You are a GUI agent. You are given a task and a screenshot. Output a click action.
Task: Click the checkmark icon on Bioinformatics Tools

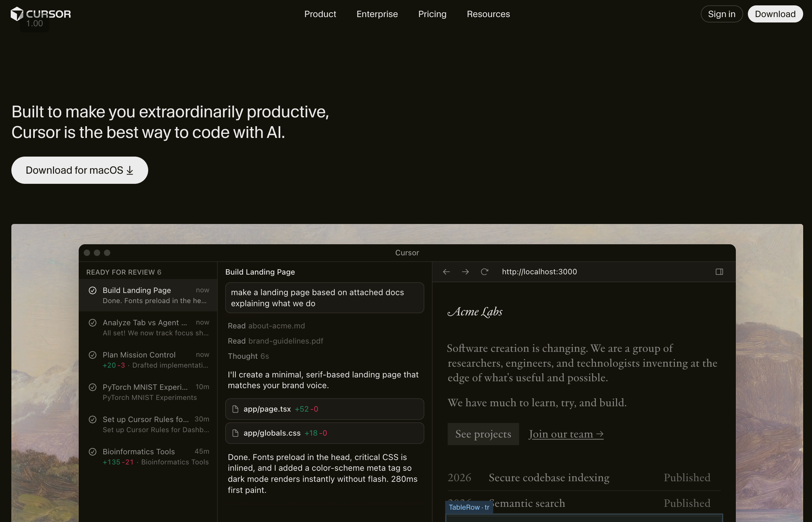93,452
